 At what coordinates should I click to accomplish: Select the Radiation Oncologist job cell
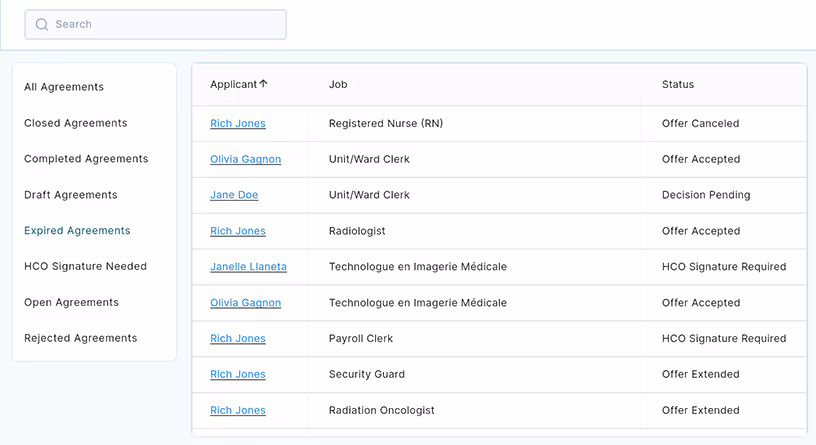point(381,410)
